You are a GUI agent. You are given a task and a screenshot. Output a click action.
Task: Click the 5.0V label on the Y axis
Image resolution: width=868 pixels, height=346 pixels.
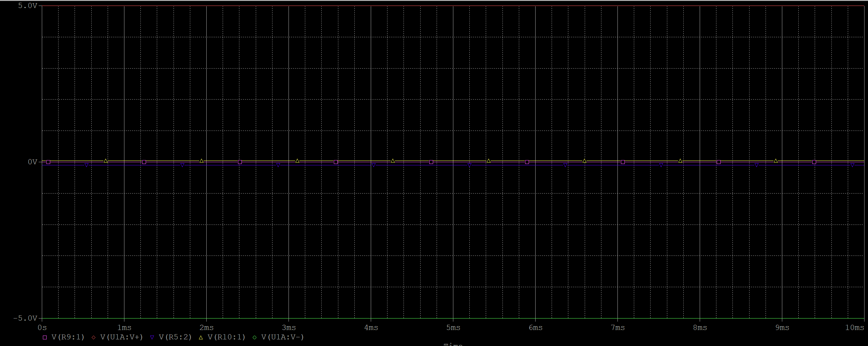click(28, 6)
